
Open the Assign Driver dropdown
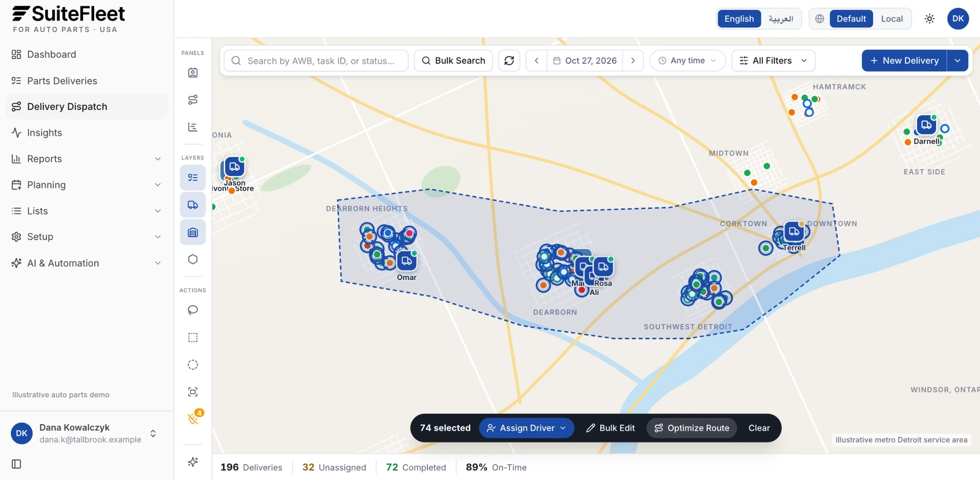tap(526, 428)
